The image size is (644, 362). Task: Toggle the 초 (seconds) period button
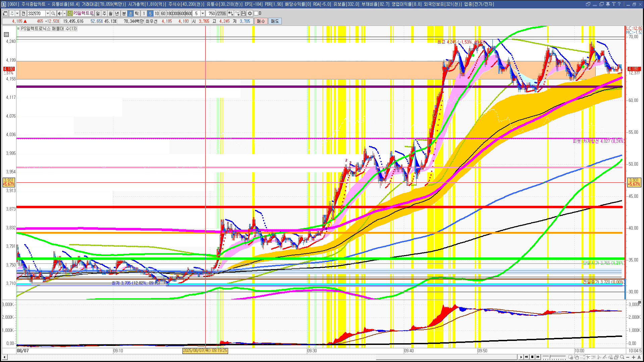click(x=130, y=13)
